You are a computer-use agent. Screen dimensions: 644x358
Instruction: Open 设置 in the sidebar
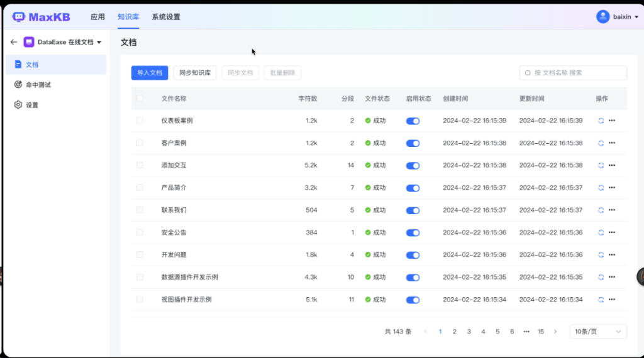(56, 104)
